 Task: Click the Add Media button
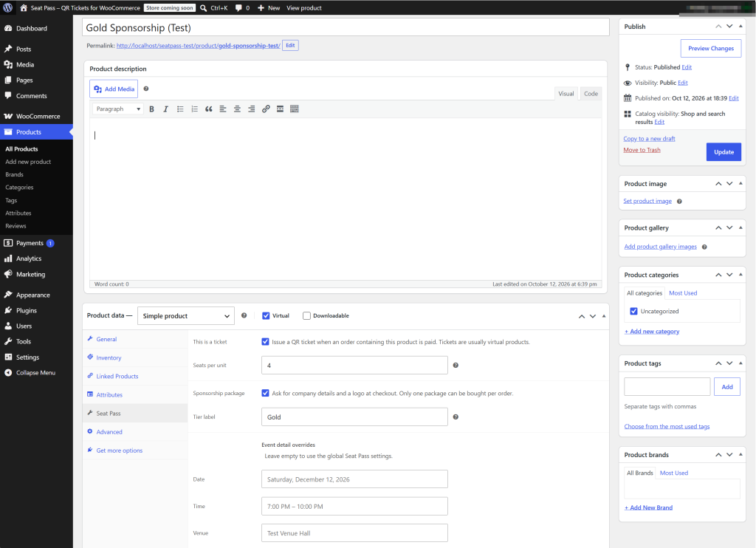click(x=114, y=89)
